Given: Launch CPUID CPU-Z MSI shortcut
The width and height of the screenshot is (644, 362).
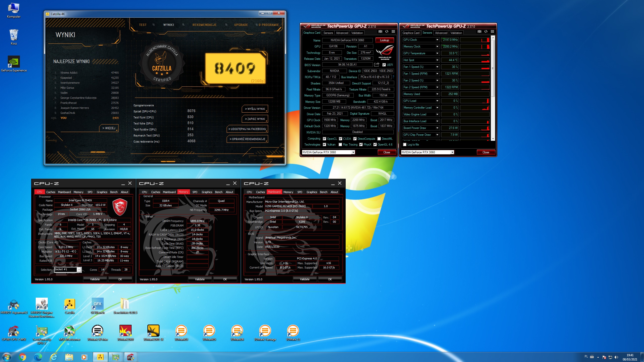Looking at the screenshot, I should pyautogui.click(x=14, y=333).
